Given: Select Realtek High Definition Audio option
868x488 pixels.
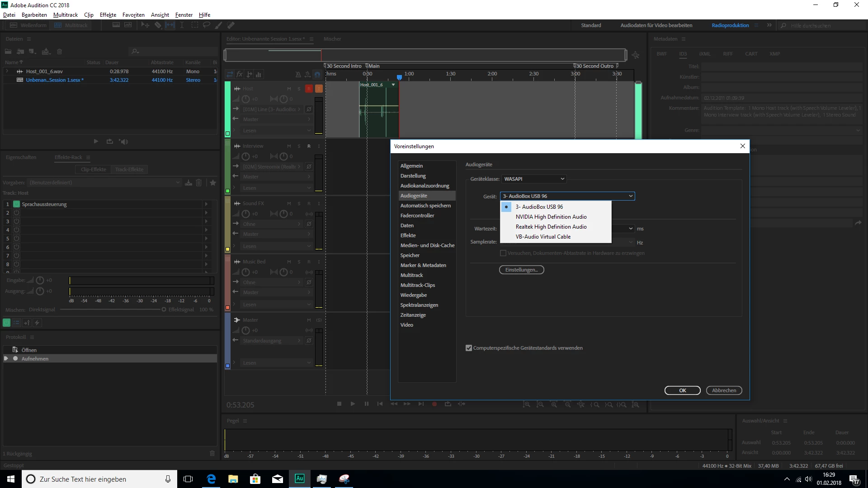Looking at the screenshot, I should 551,227.
